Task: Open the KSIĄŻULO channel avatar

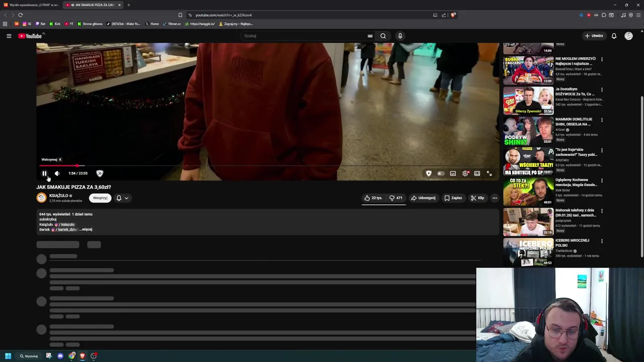Action: pos(41,198)
